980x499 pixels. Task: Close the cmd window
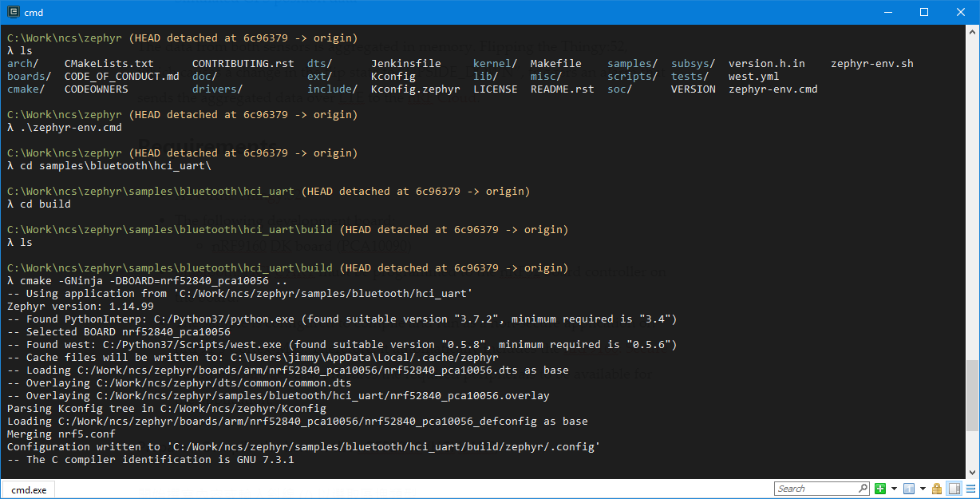961,12
